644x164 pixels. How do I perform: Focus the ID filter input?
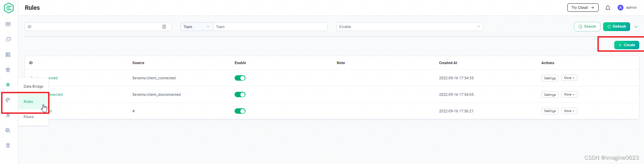[98, 27]
